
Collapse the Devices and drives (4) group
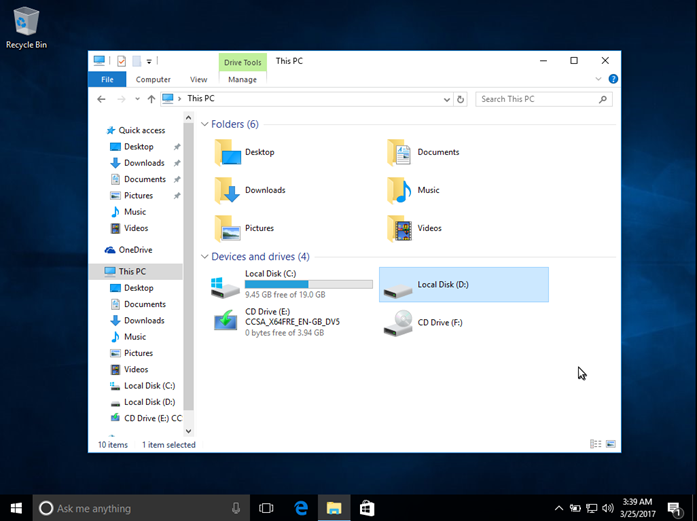tap(204, 257)
